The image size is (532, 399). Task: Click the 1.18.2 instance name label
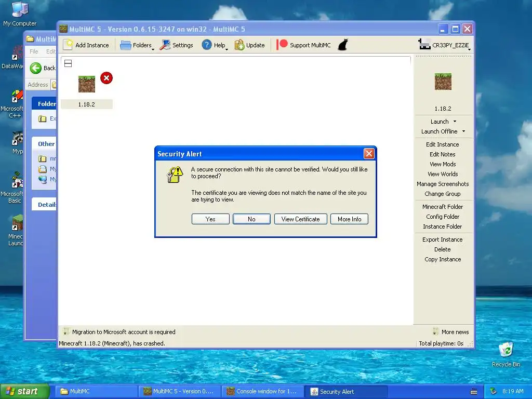[87, 104]
